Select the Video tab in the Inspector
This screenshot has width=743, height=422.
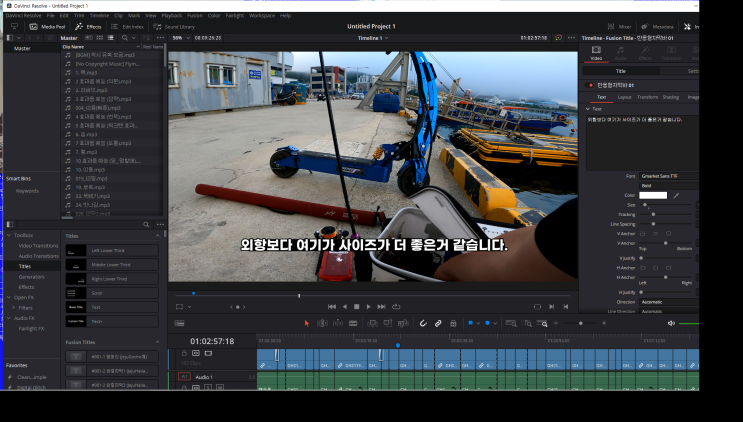[x=596, y=54]
